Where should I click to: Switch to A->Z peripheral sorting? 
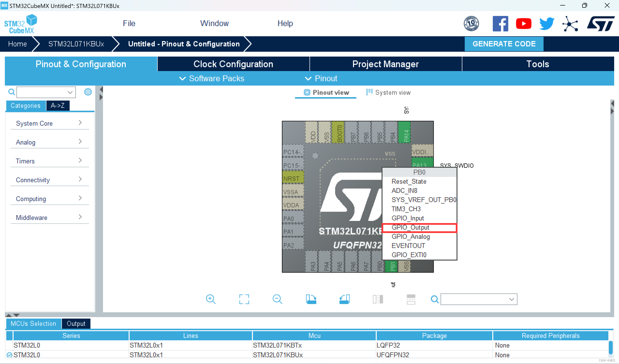(58, 106)
